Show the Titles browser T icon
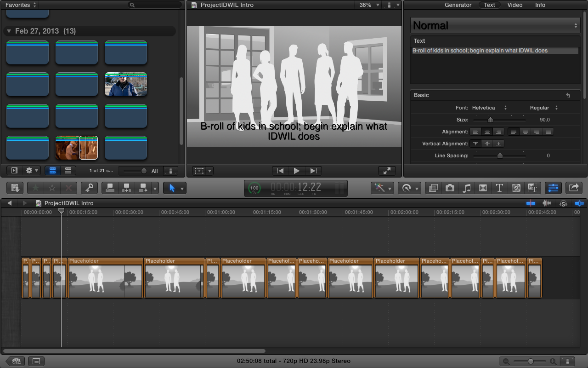The image size is (588, 368). pyautogui.click(x=499, y=188)
